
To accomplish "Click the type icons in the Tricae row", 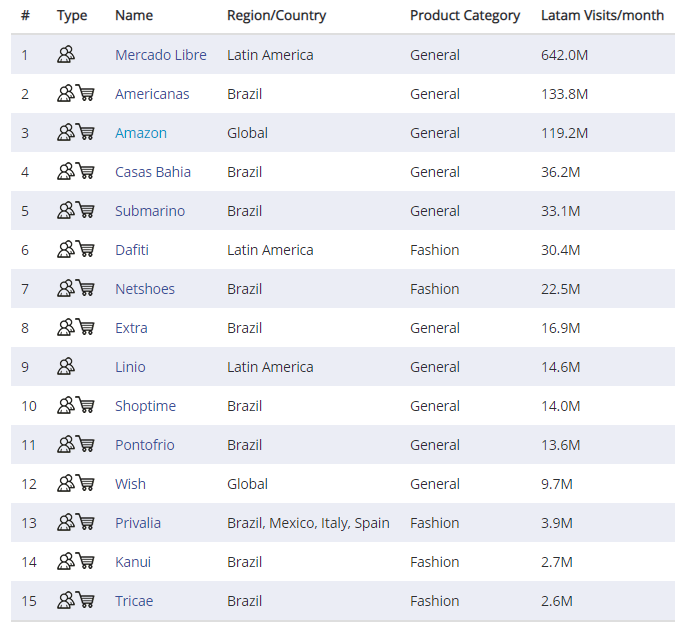I will click(76, 601).
